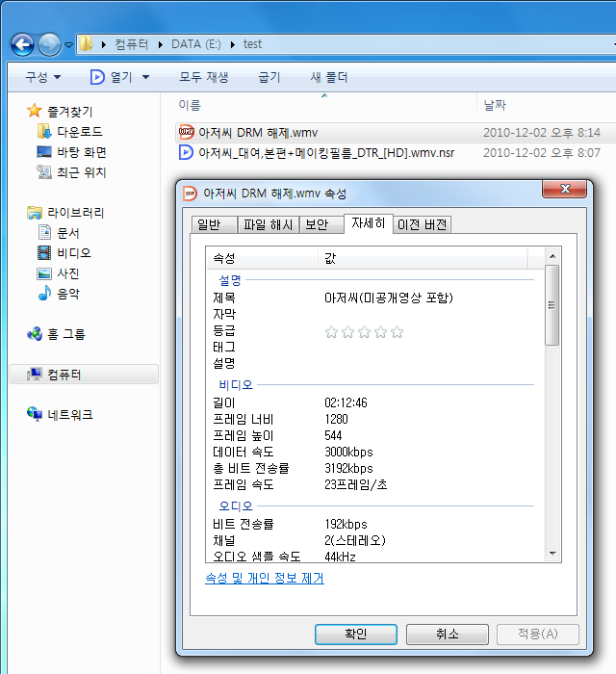Expand the arrow before test in the address bar
The image size is (616, 674).
pos(232,44)
